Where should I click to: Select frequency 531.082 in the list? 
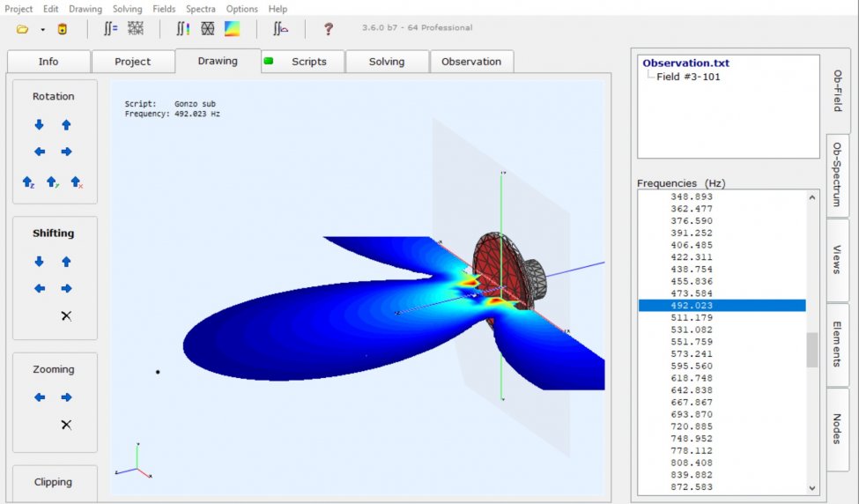(692, 330)
